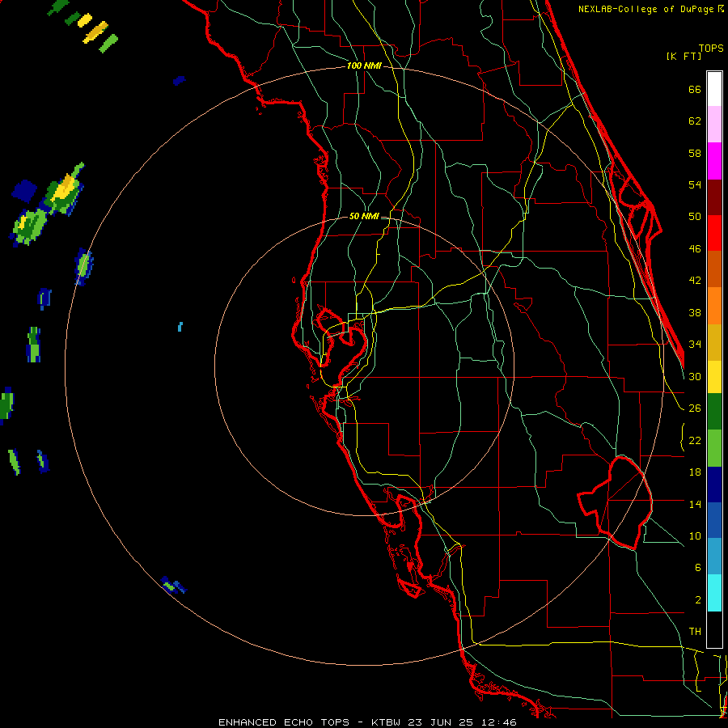
Task: Click the white swatch in the tops scale
Action: coord(714,89)
